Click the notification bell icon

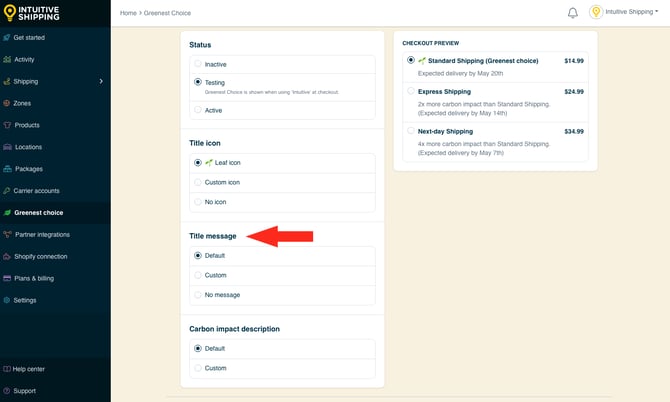coord(573,13)
